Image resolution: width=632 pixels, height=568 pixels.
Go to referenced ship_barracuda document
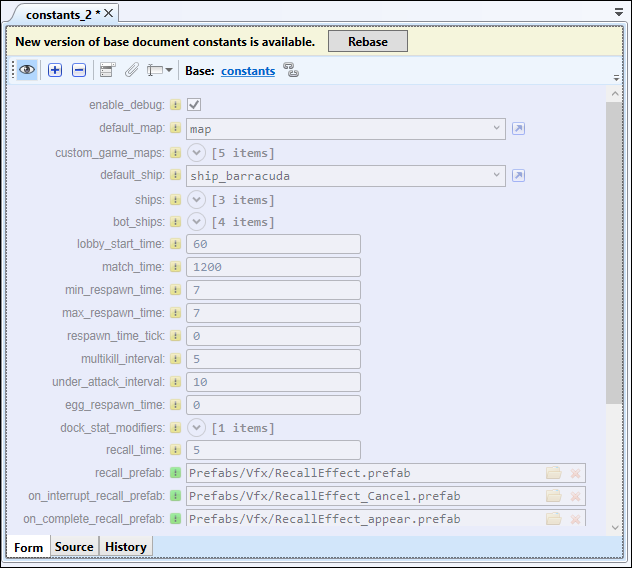(518, 175)
